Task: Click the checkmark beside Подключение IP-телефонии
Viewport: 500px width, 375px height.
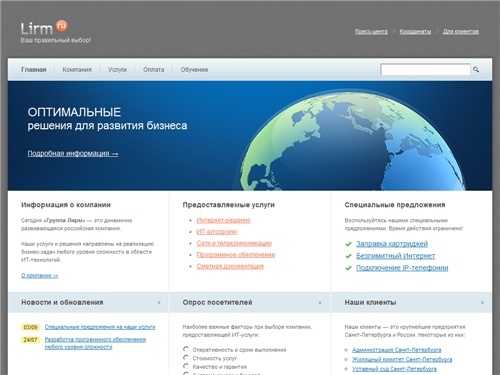Action: pos(348,268)
